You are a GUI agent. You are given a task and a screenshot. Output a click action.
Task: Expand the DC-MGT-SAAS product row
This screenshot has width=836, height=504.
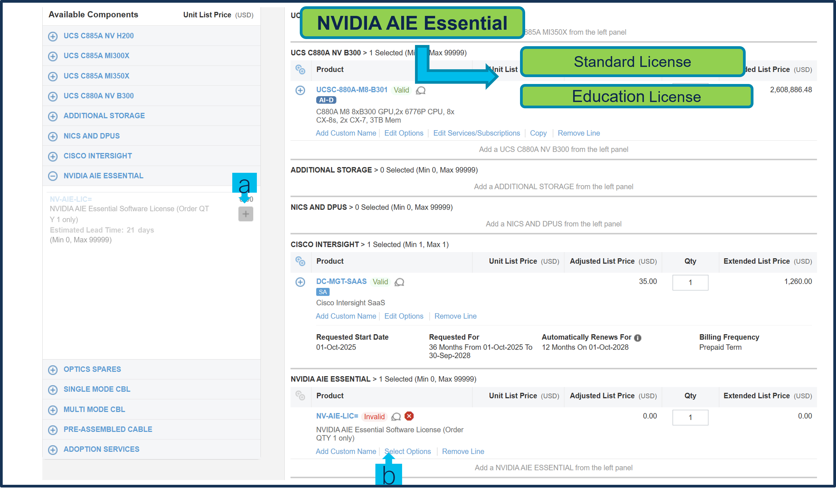[x=300, y=282]
